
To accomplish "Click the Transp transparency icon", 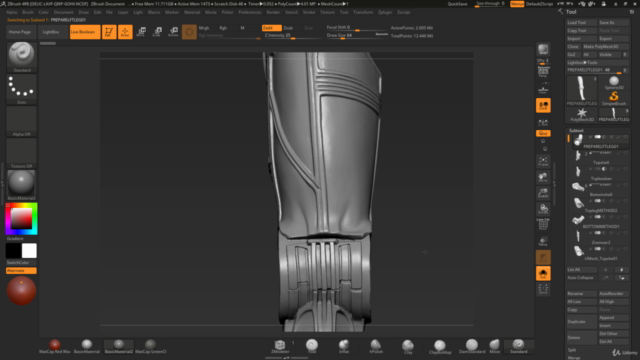I will click(x=543, y=241).
